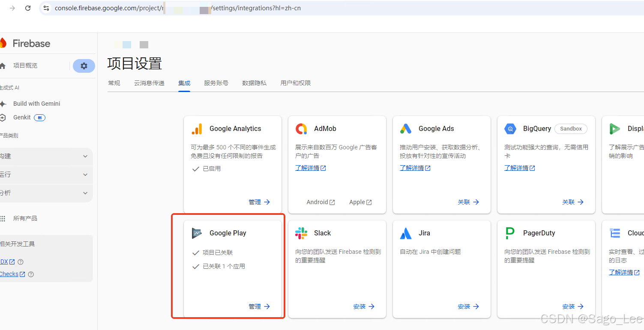Click 项目已关联 status text
Screen dimensions: 644x330
[218, 253]
